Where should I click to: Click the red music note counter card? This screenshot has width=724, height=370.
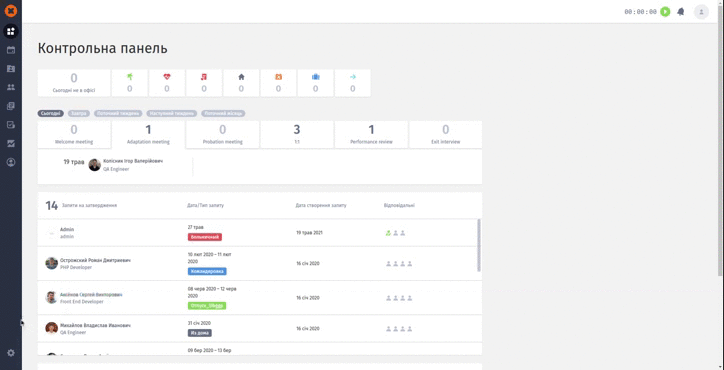(x=204, y=83)
